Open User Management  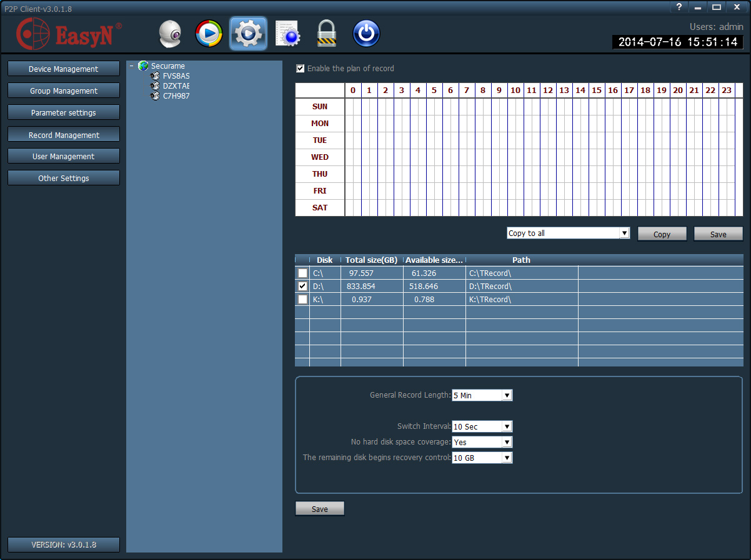pos(64,157)
